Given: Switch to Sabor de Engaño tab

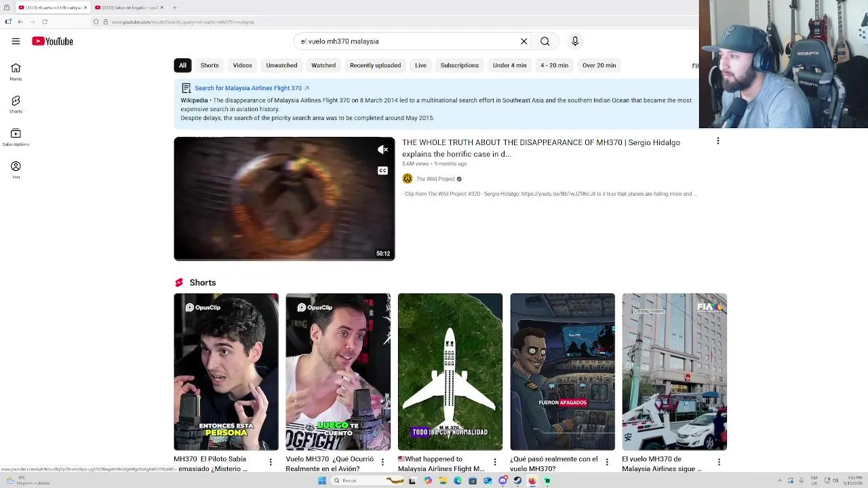Looking at the screenshot, I should click(x=130, y=7).
